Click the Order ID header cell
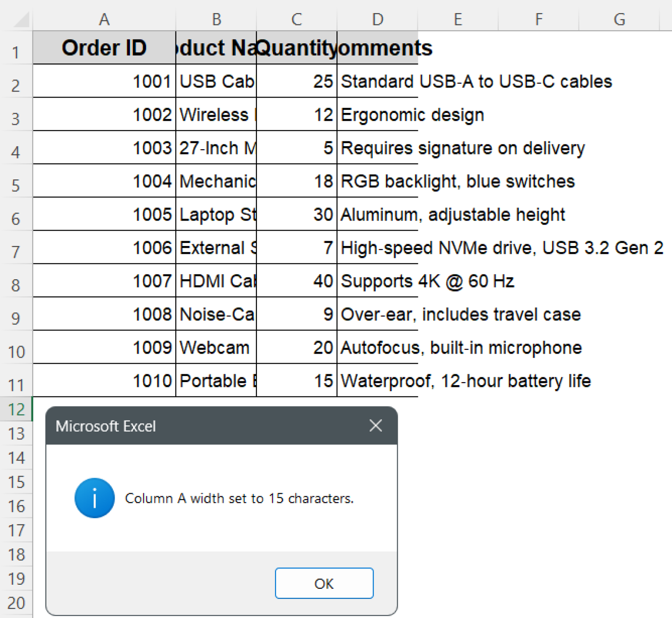Viewport: 672px width, 618px height. (x=104, y=48)
